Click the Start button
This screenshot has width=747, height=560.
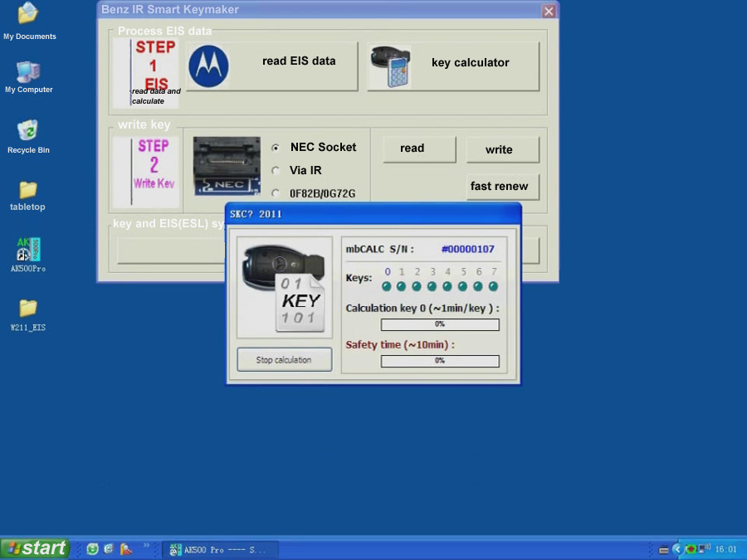point(35,548)
